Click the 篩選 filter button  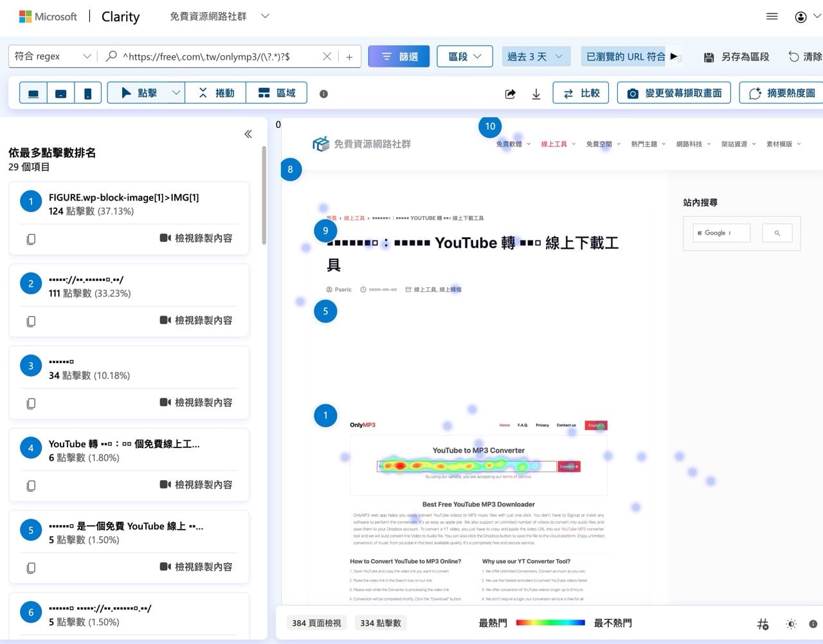[x=399, y=57]
